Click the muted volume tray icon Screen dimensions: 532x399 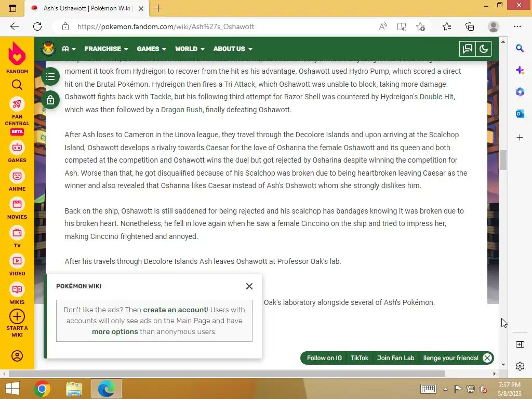(x=483, y=389)
